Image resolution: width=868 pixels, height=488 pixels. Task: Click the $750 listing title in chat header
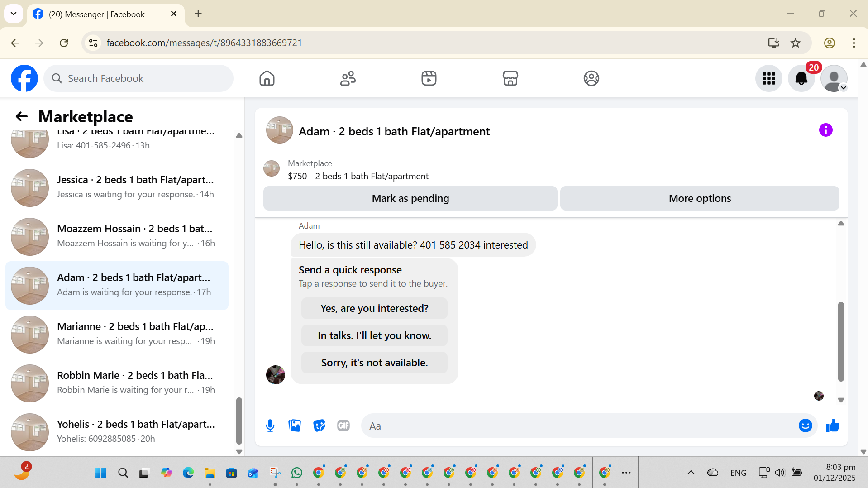[x=358, y=176]
